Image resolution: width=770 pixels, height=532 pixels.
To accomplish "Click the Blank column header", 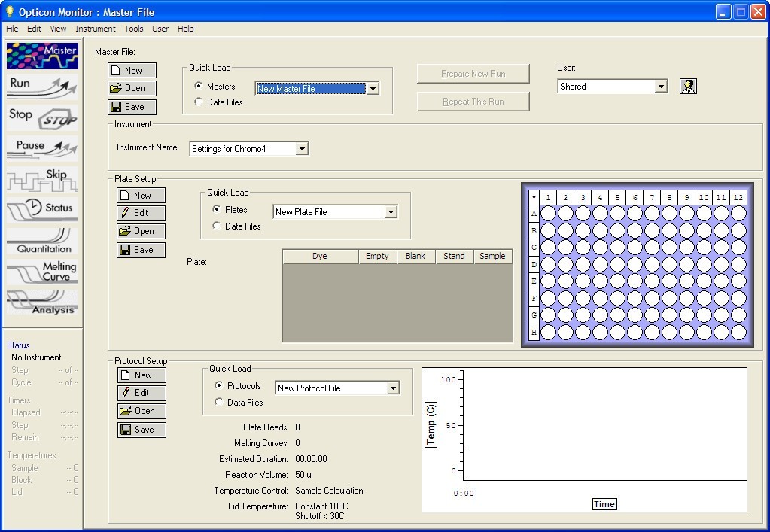I will coord(415,256).
